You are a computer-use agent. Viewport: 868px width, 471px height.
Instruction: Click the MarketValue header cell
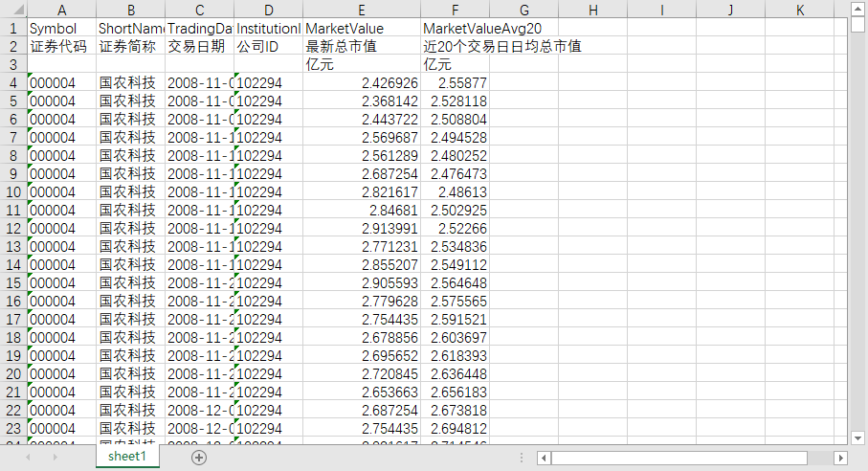click(x=362, y=28)
